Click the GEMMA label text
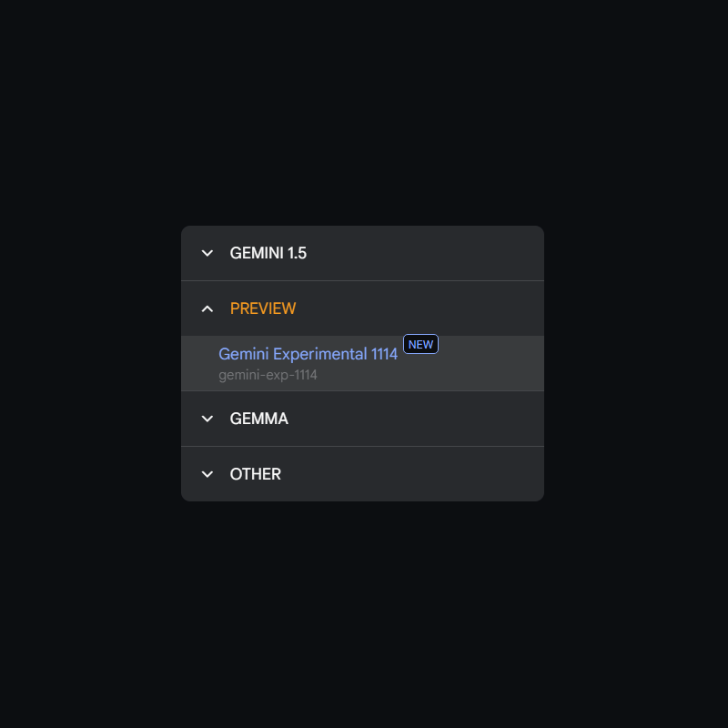This screenshot has width=728, height=728. click(259, 419)
